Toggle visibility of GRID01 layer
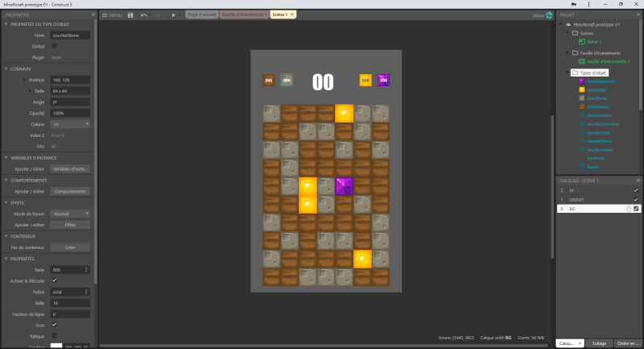 point(636,200)
